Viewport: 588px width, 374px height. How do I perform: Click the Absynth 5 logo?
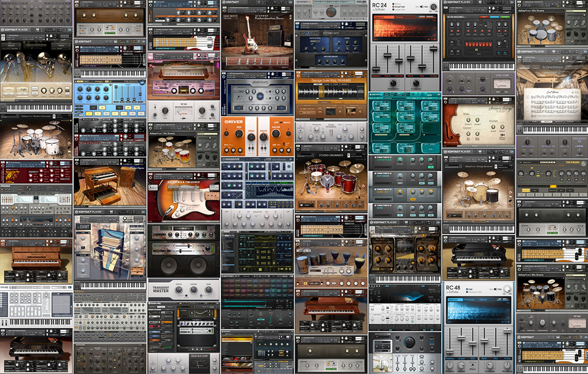click(x=375, y=95)
